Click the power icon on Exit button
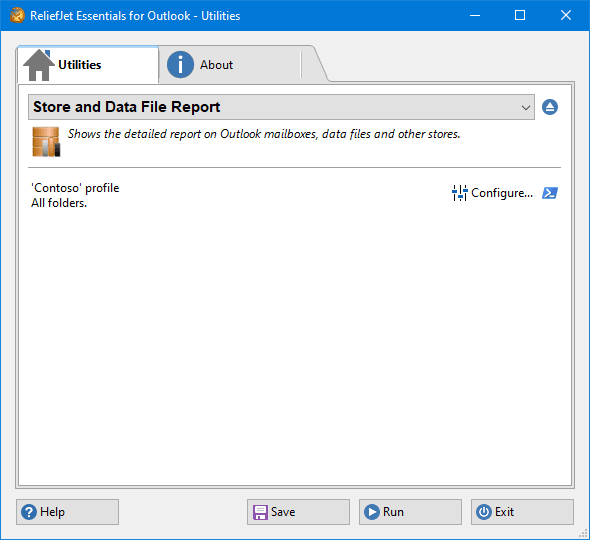The height and width of the screenshot is (540, 590). click(x=484, y=512)
